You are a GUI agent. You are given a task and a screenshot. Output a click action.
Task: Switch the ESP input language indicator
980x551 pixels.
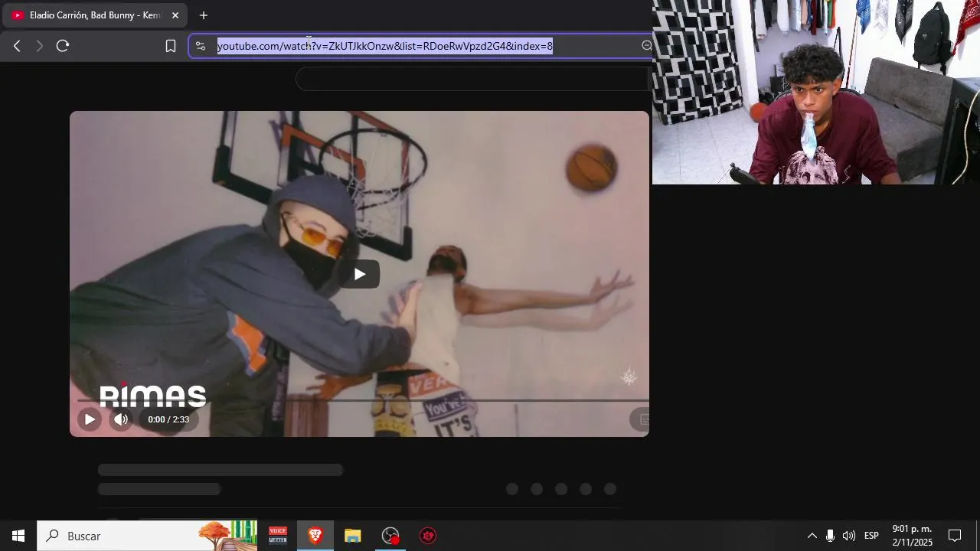coord(871,536)
